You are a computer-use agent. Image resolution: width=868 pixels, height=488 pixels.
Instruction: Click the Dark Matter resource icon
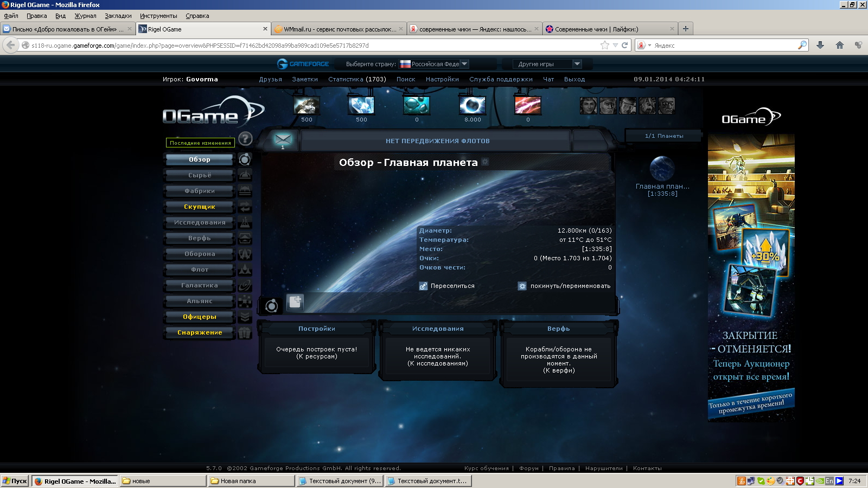(x=527, y=105)
